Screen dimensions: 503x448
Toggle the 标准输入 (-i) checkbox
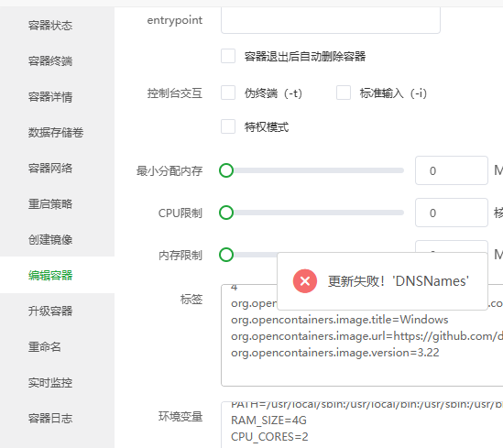coord(344,93)
